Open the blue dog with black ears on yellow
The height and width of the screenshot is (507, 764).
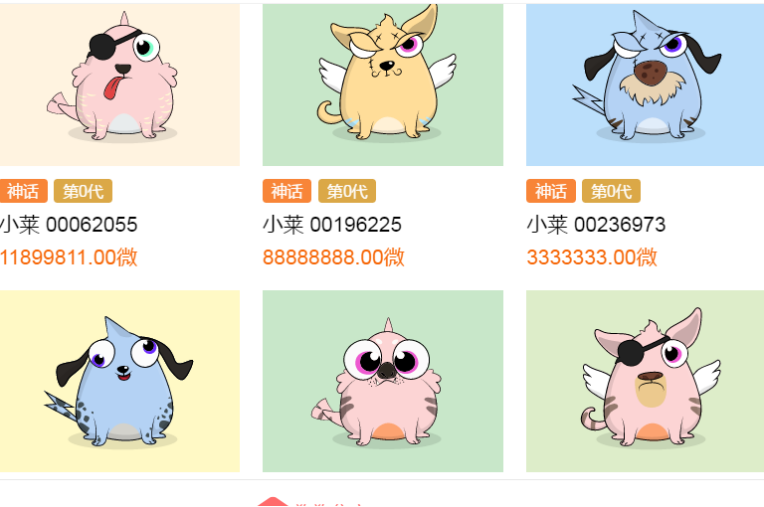point(119,381)
